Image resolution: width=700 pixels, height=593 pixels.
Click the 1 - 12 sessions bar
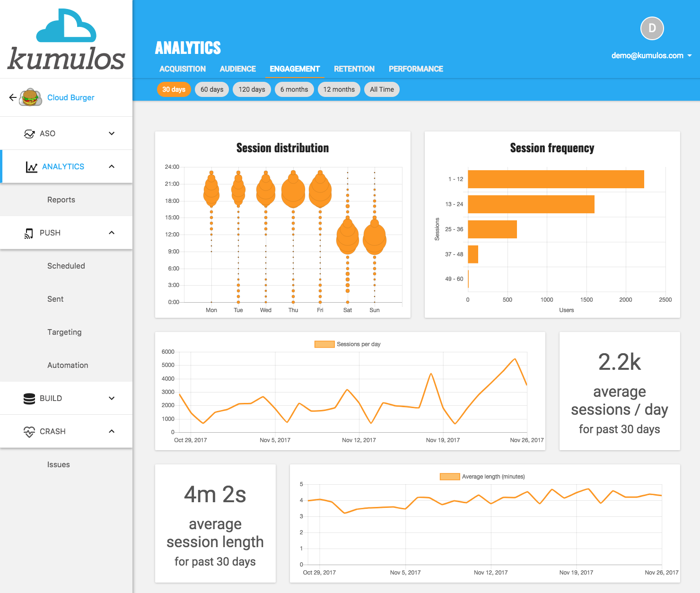[556, 179]
